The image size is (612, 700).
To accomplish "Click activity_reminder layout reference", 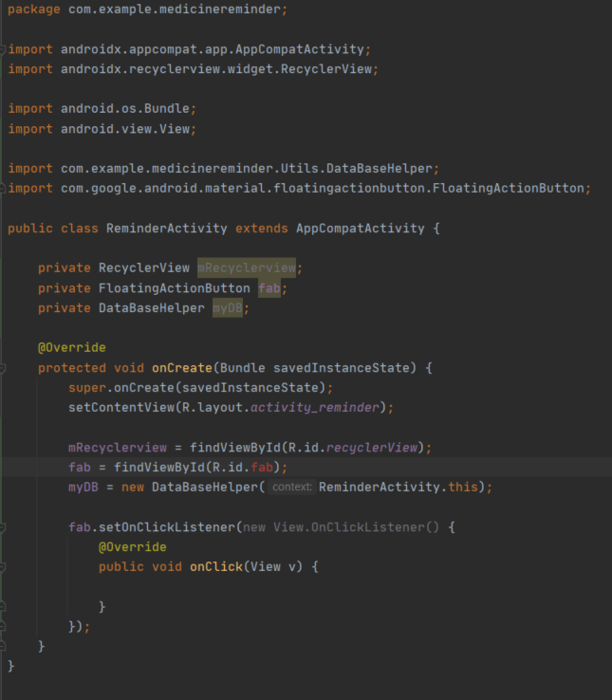I will coord(314,407).
